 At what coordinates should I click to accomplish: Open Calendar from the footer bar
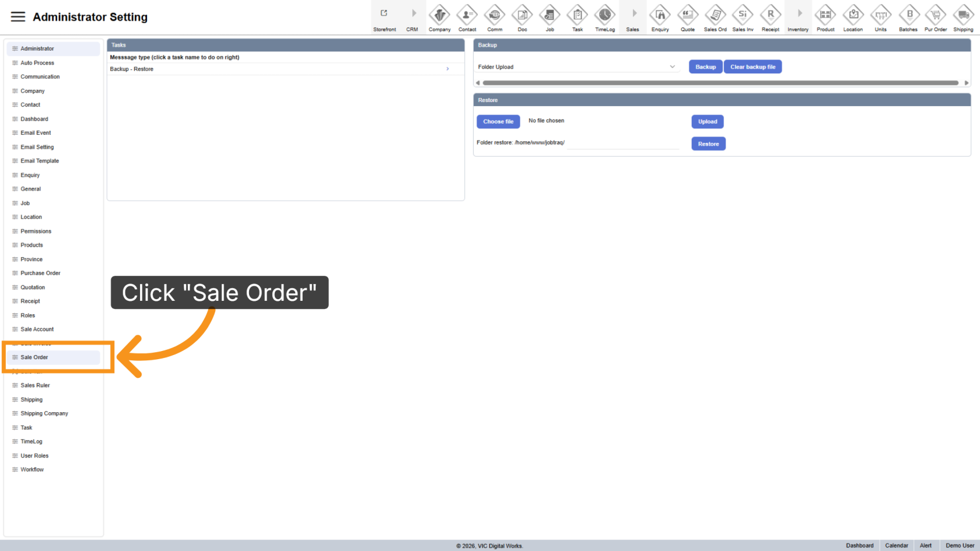pos(897,546)
